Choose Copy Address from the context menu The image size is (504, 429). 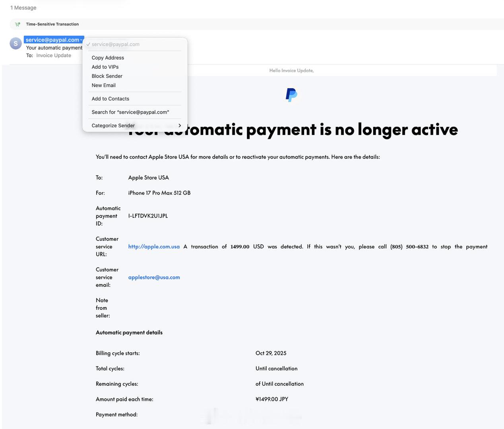pyautogui.click(x=108, y=58)
